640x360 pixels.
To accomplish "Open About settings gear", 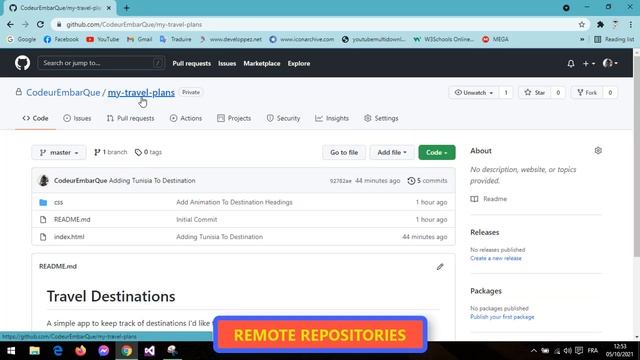I will [598, 151].
